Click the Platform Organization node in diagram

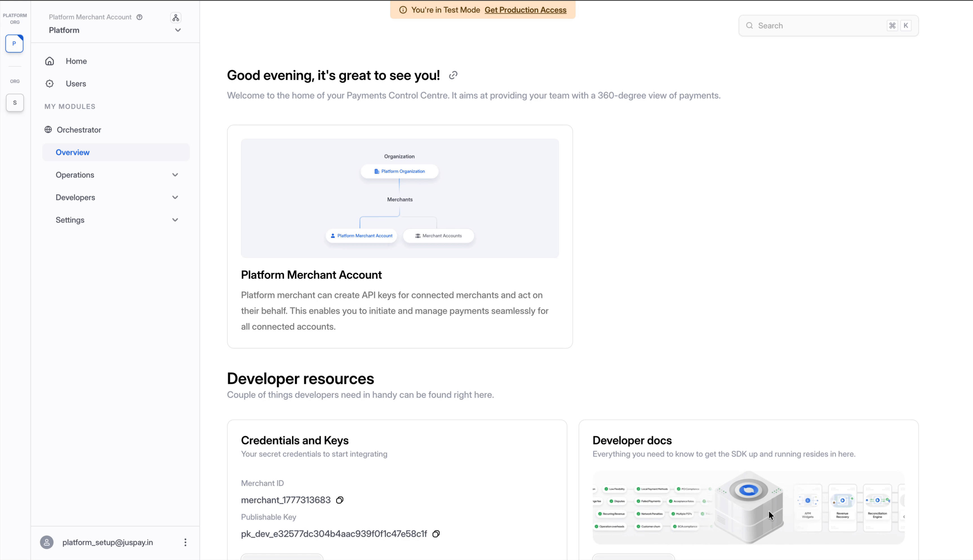point(399,172)
